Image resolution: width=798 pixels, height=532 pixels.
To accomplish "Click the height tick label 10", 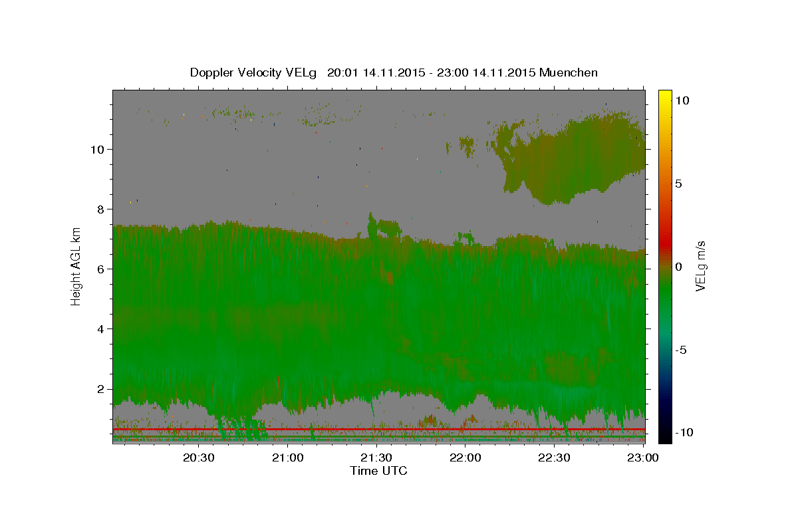I will click(x=99, y=149).
